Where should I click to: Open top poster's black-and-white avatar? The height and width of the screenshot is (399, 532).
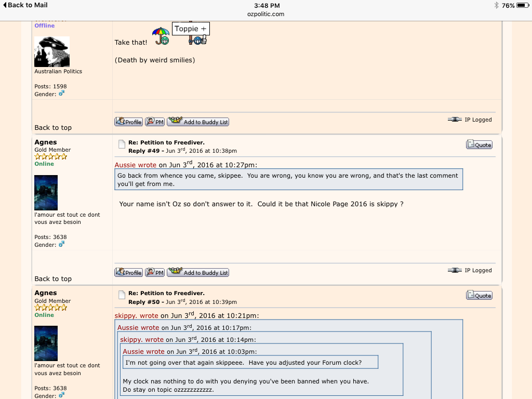(x=52, y=51)
